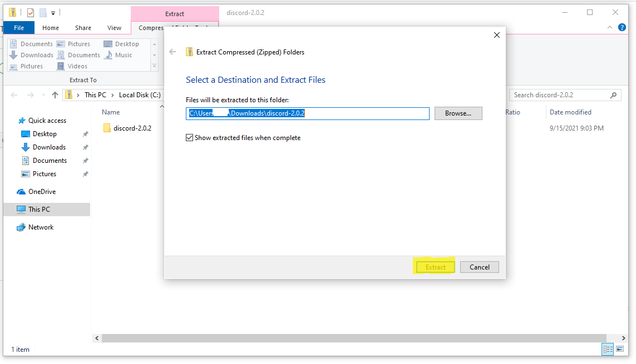Navigate forward in File Explorer

coord(31,95)
